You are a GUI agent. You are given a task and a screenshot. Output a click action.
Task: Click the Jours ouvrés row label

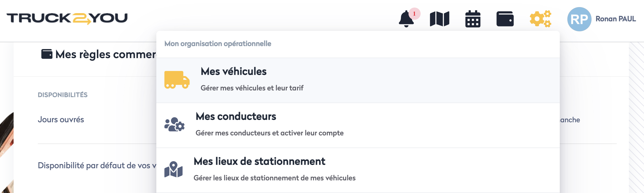point(61,119)
